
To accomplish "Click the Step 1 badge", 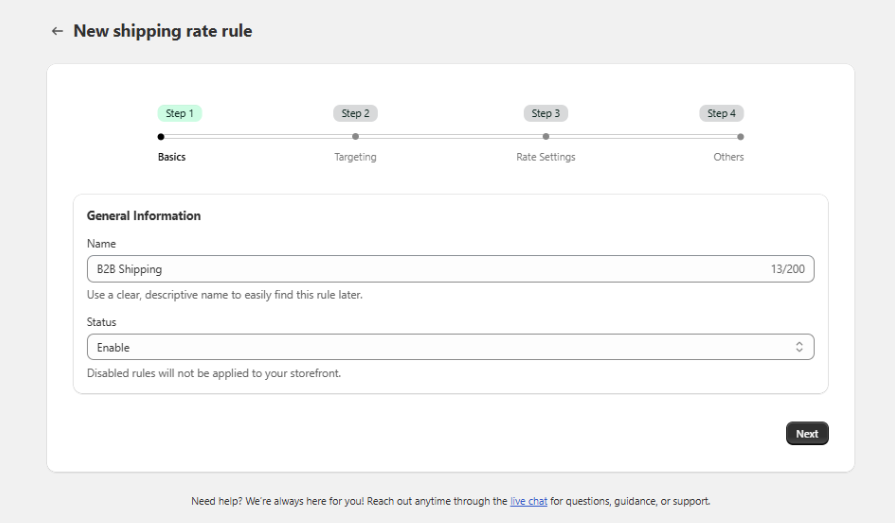I will click(x=179, y=113).
